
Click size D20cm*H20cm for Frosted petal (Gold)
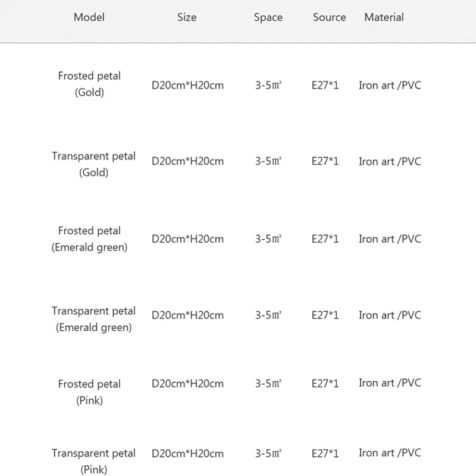point(187,85)
